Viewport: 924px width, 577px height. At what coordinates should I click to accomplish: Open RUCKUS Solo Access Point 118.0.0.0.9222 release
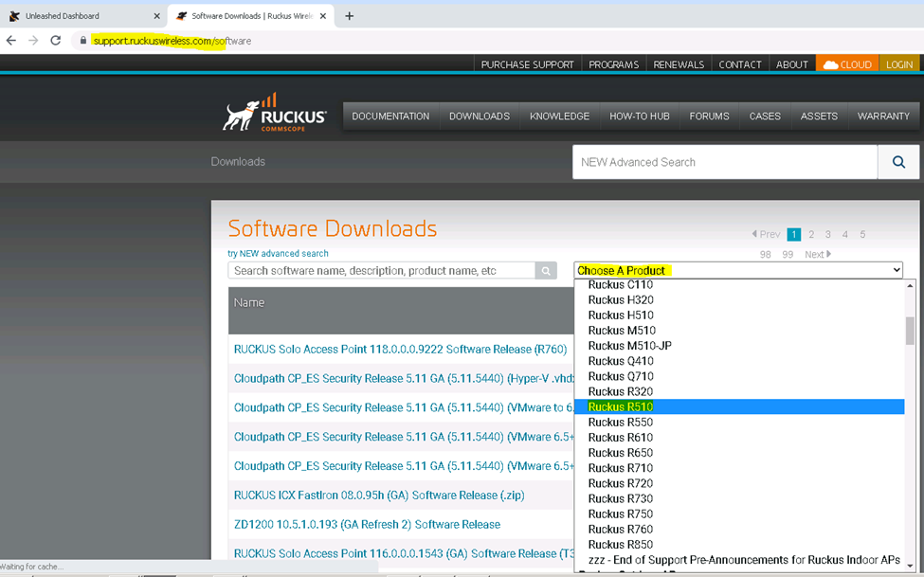pyautogui.click(x=401, y=350)
